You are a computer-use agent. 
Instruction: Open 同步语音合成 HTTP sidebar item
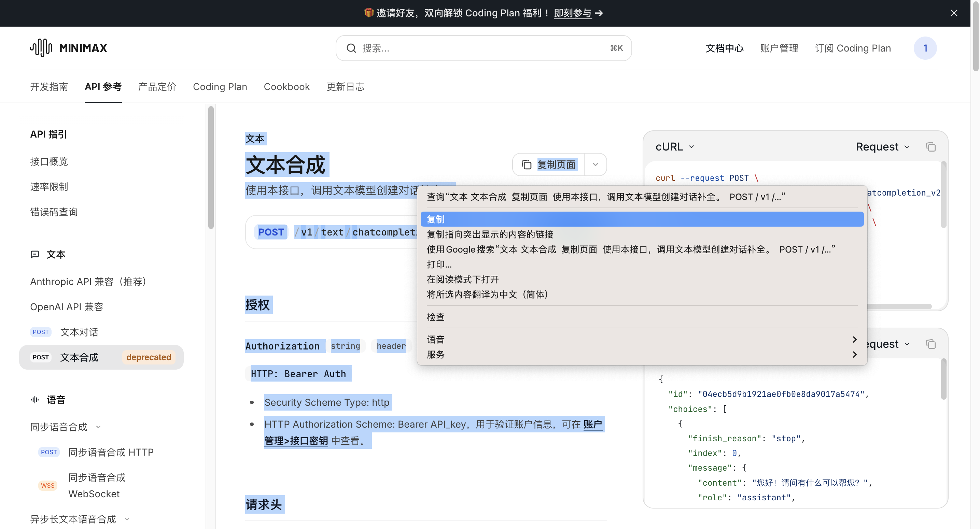pos(96,452)
